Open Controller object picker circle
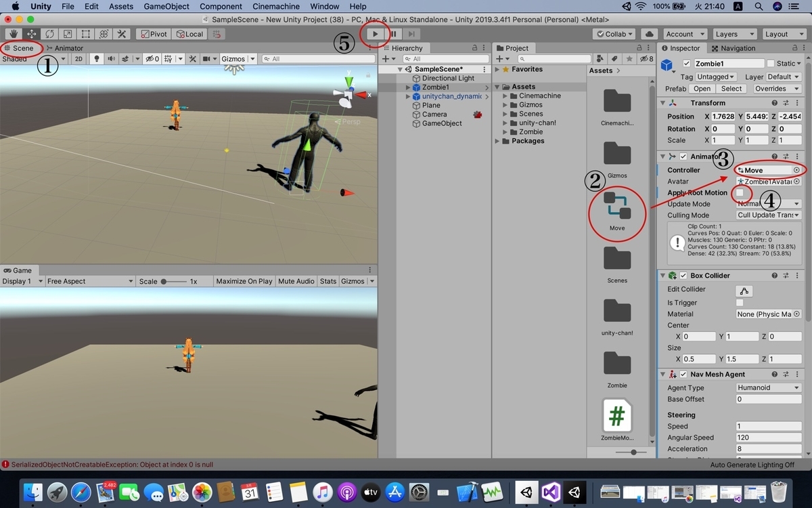Image resolution: width=812 pixels, height=508 pixels. (796, 170)
